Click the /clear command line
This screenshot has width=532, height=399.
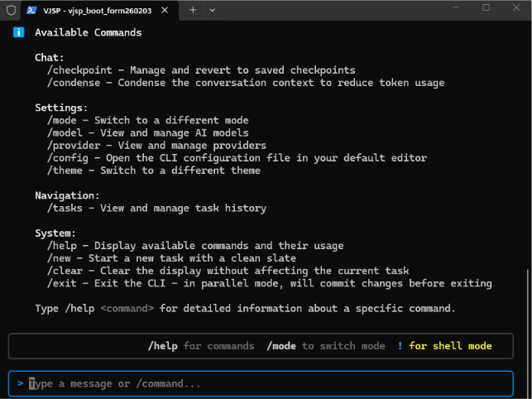pyautogui.click(x=228, y=271)
